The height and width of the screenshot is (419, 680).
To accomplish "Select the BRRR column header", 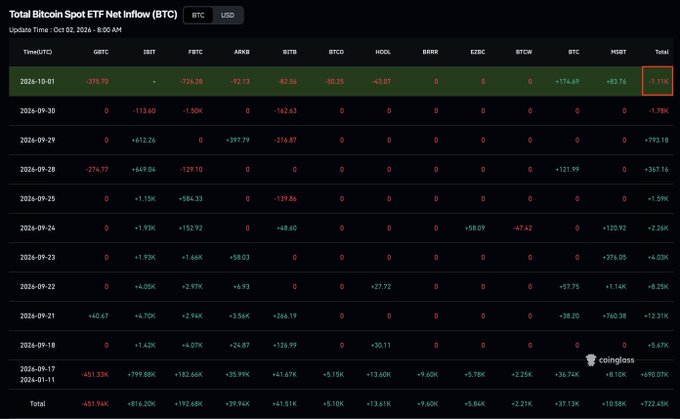I will coord(430,52).
